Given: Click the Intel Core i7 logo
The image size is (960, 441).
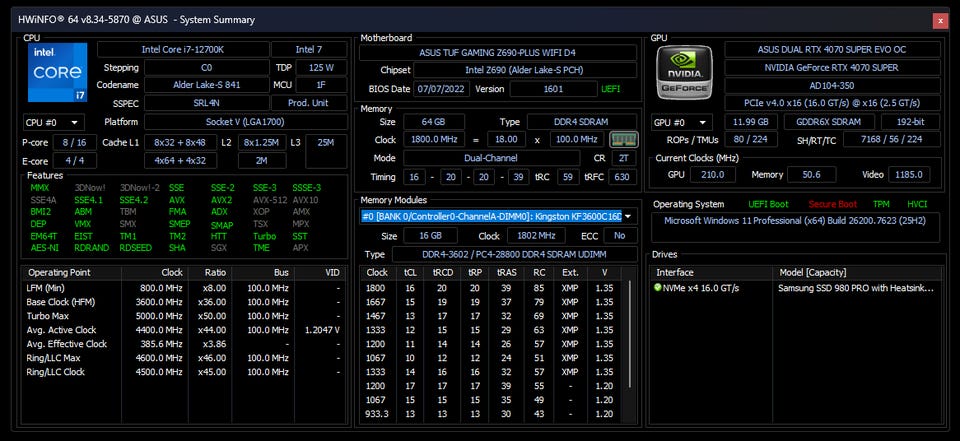Looking at the screenshot, I should coord(56,76).
